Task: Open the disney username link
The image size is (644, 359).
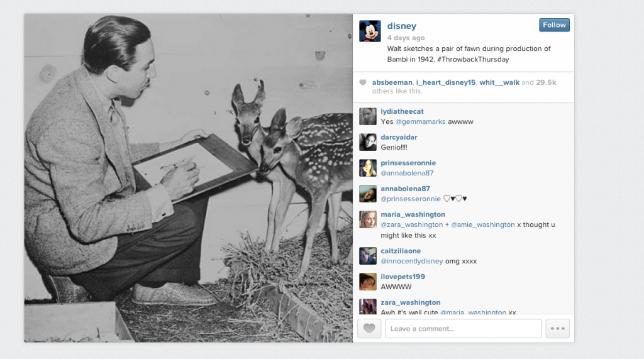Action: (x=402, y=26)
